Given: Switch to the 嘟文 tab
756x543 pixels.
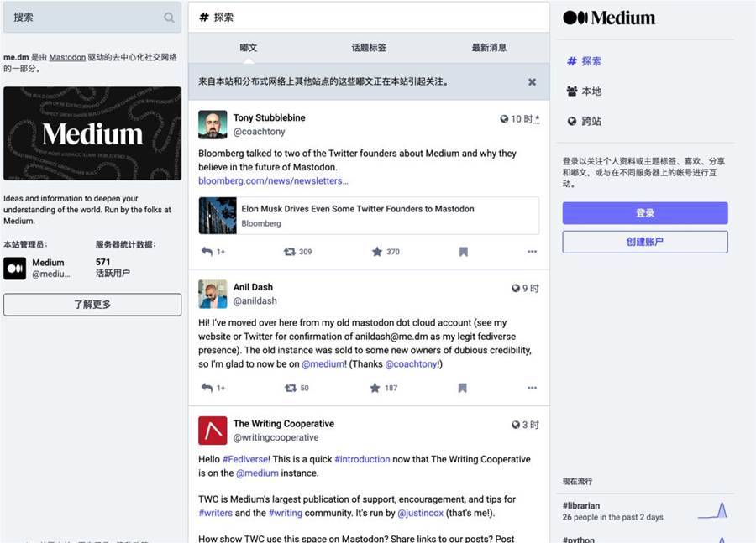Looking at the screenshot, I should click(249, 48).
